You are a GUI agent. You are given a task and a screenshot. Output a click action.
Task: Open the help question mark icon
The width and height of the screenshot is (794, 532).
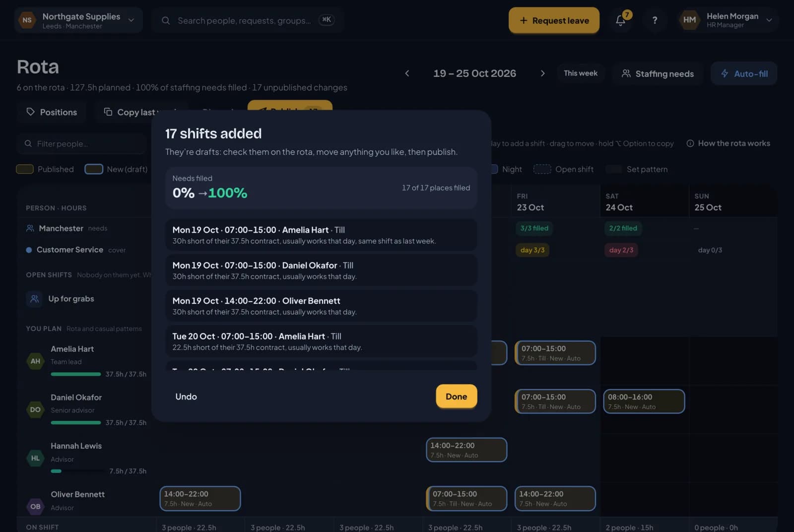click(655, 20)
